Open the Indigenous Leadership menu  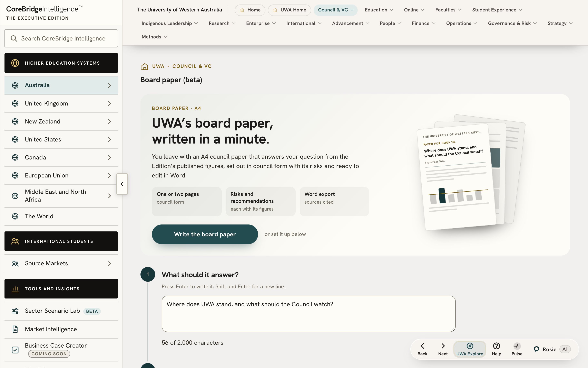[170, 23]
